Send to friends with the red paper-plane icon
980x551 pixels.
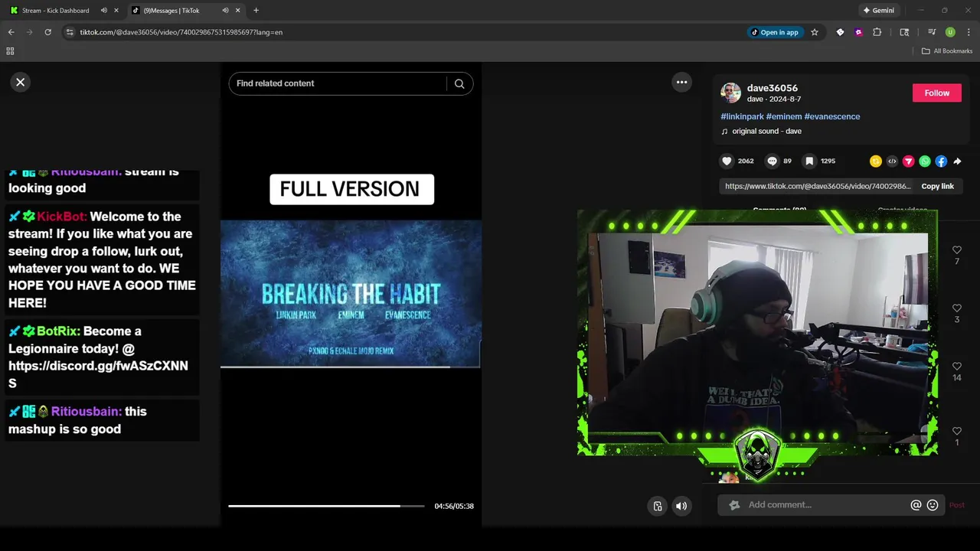click(908, 161)
